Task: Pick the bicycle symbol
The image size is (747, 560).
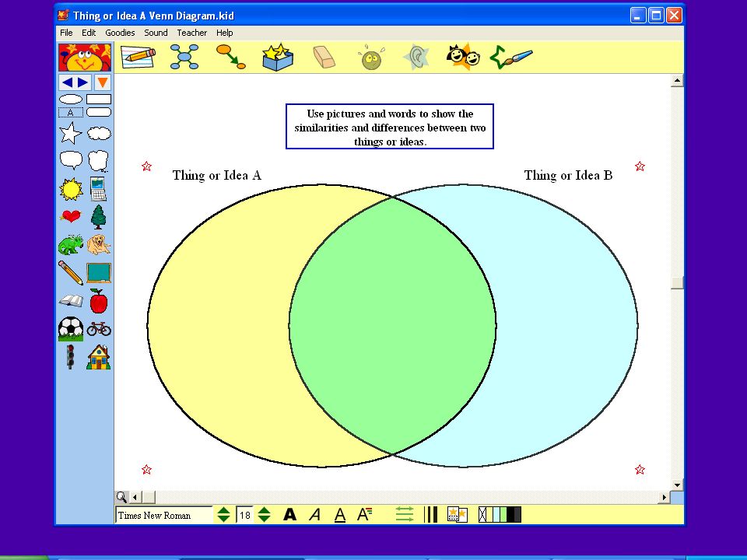Action: [99, 328]
